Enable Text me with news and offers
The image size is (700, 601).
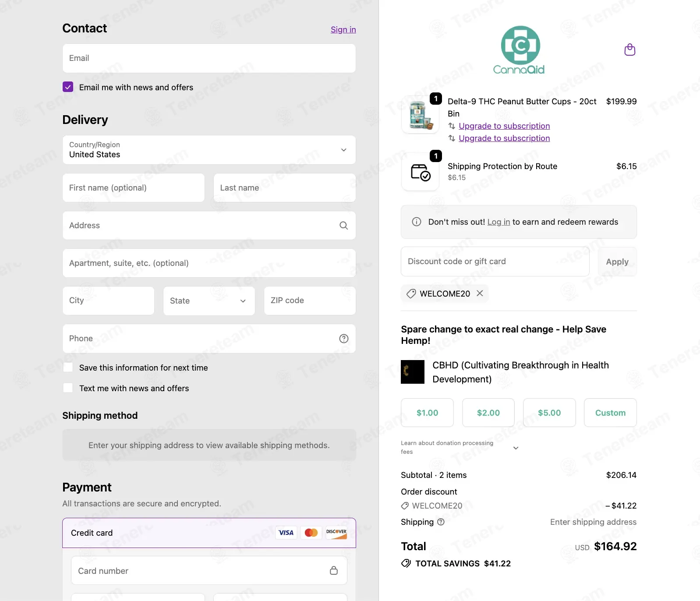coord(68,388)
